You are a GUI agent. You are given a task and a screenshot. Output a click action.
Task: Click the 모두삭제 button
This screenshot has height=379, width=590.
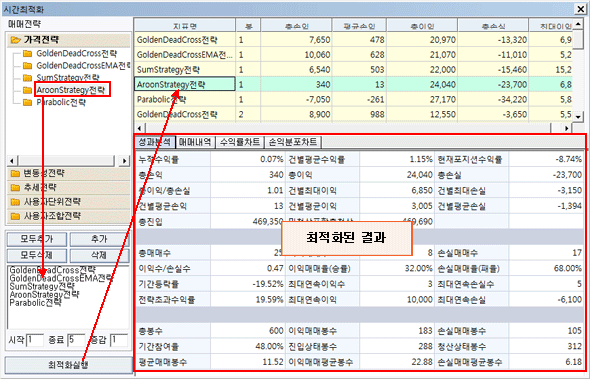tap(36, 255)
